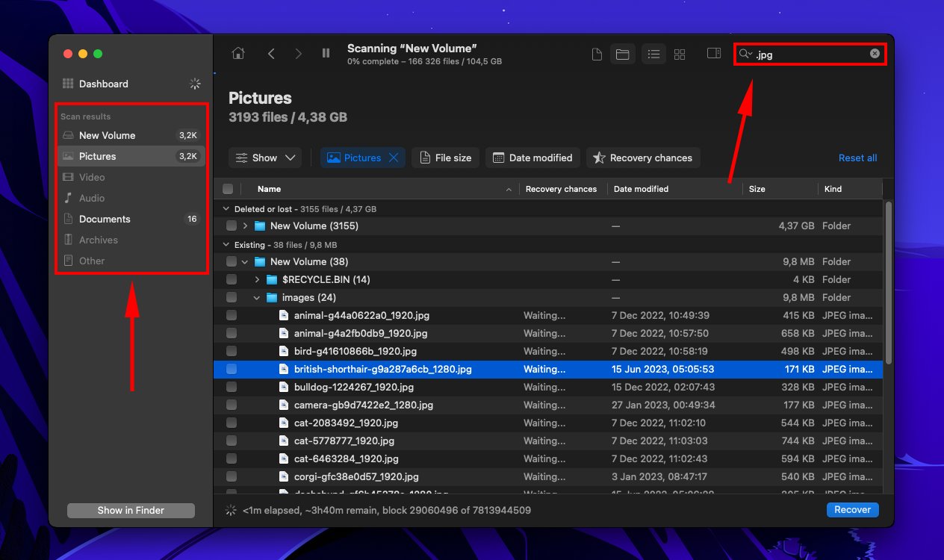
Task: Switch to folder view icon
Action: 621,54
